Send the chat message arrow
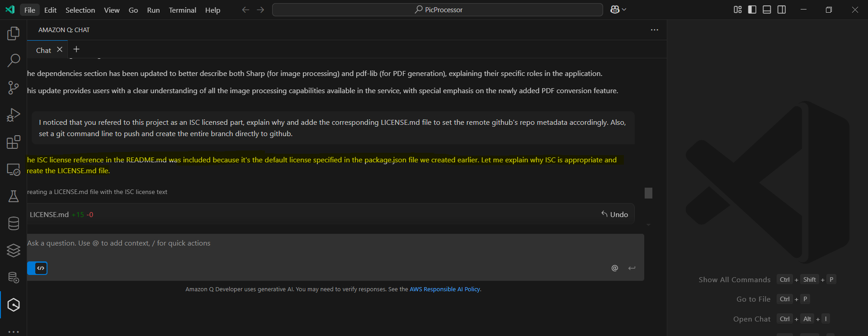Screen dimensions: 868x336 632,268
